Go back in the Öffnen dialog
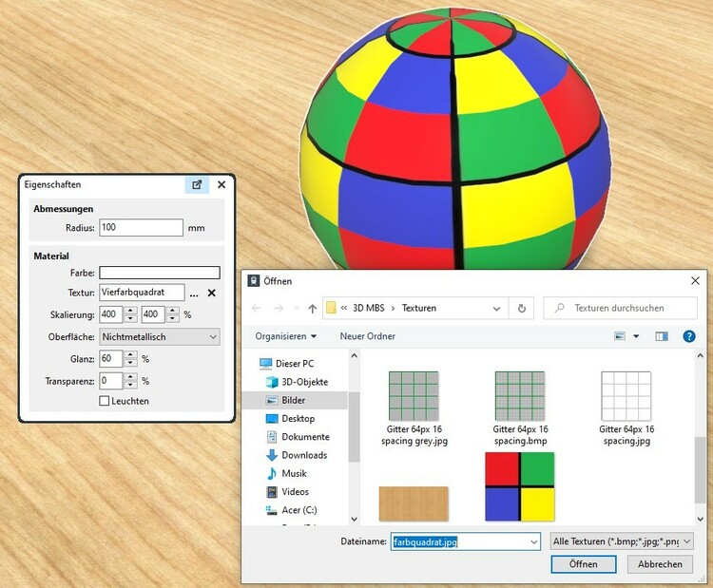The image size is (713, 588). click(x=257, y=309)
